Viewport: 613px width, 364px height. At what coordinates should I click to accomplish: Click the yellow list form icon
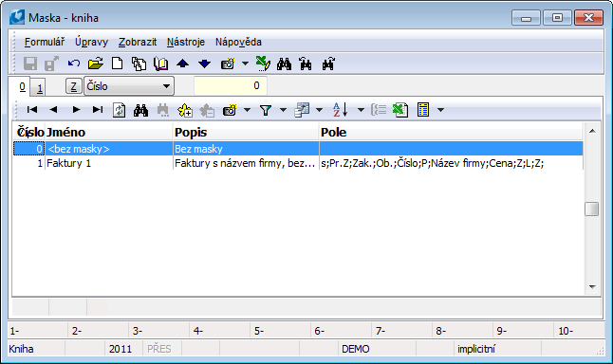423,110
